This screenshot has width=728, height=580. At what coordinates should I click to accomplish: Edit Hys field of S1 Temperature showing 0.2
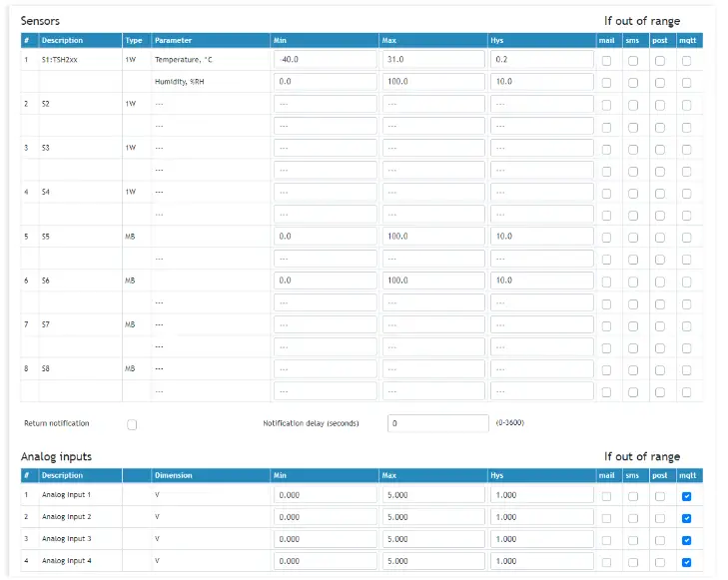pos(542,59)
